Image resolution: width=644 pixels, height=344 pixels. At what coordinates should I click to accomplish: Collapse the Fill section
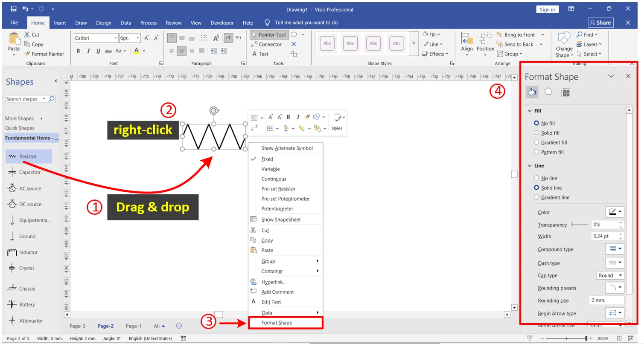530,111
